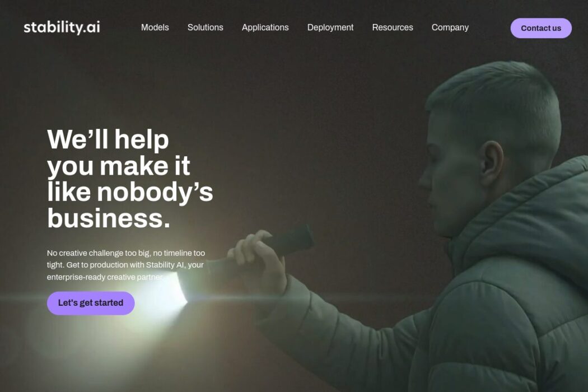Click the stability.ai logo
The height and width of the screenshot is (392, 588).
pos(62,27)
